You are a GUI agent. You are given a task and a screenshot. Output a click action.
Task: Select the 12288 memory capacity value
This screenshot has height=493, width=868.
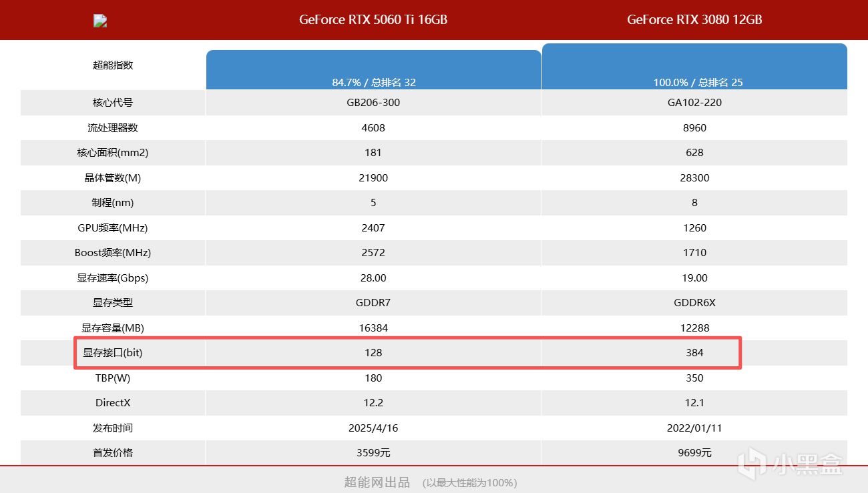pyautogui.click(x=694, y=328)
